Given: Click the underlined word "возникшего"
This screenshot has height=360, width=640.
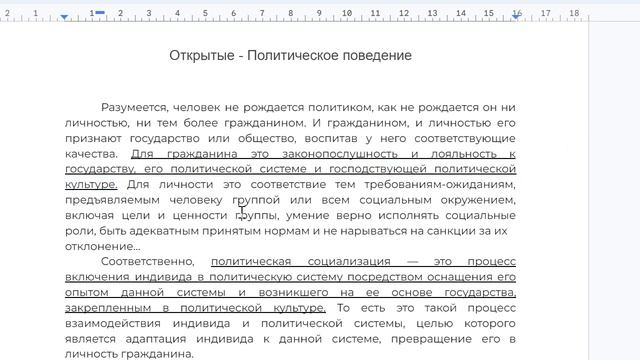Looking at the screenshot, I should 293,293.
